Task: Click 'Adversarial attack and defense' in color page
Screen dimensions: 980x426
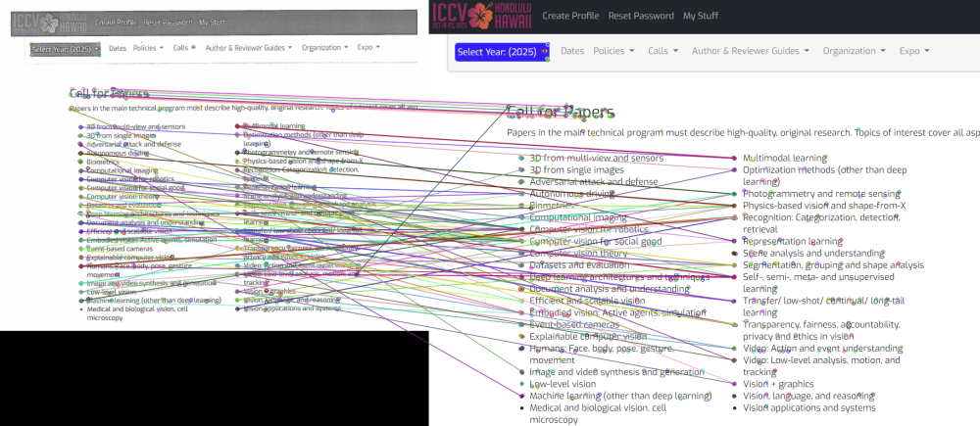Action: pos(594,182)
